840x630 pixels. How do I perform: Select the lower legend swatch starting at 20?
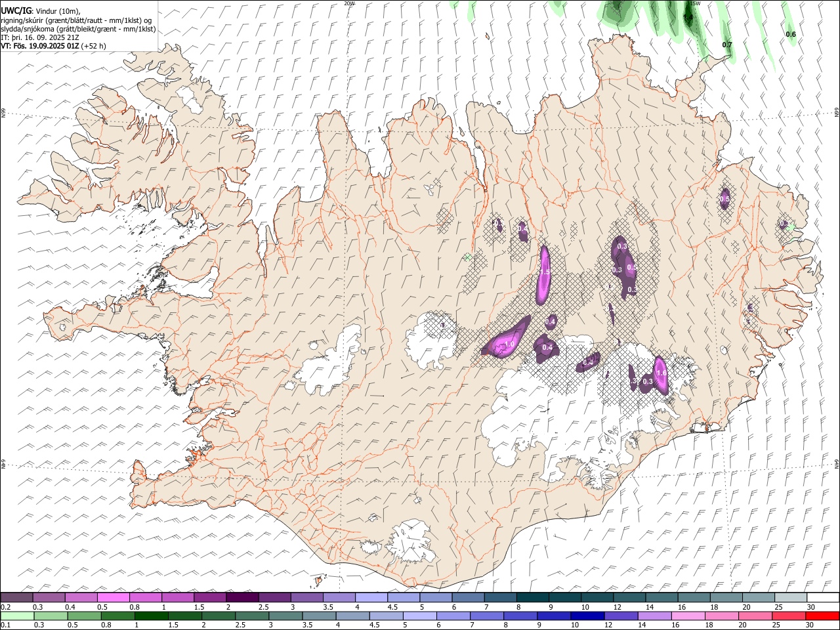(x=755, y=616)
